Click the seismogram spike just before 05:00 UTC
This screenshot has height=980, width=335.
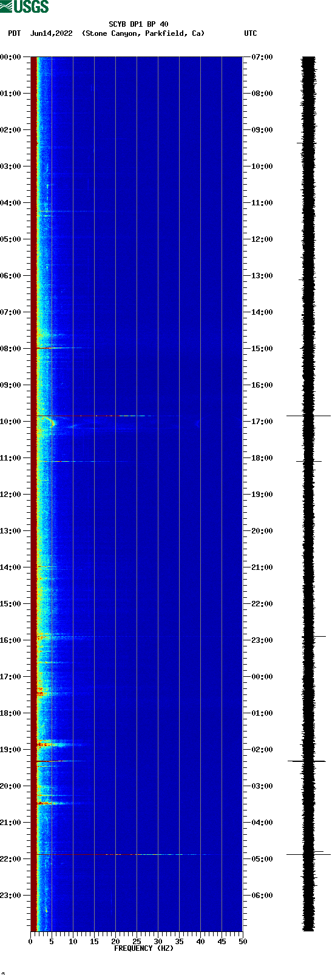tap(308, 854)
